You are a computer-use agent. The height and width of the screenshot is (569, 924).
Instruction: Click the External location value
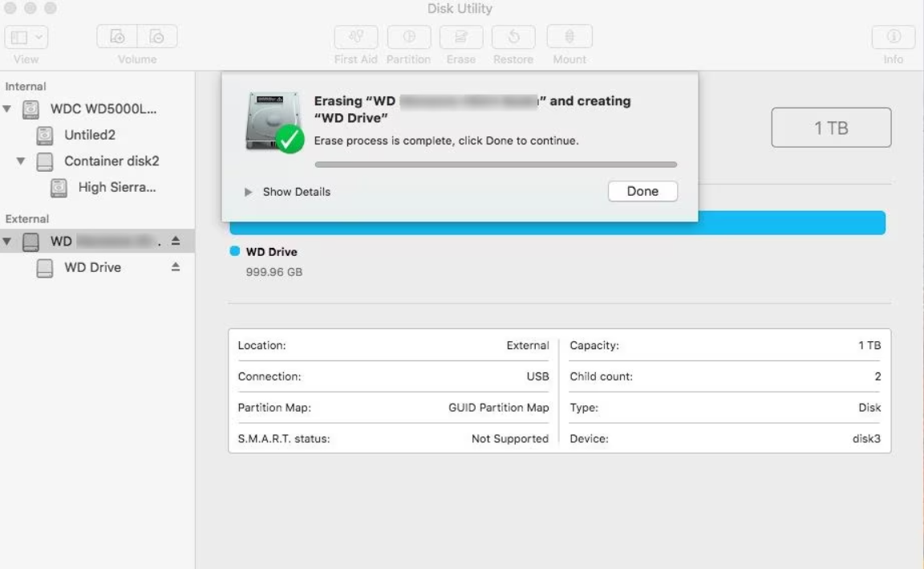pyautogui.click(x=528, y=346)
